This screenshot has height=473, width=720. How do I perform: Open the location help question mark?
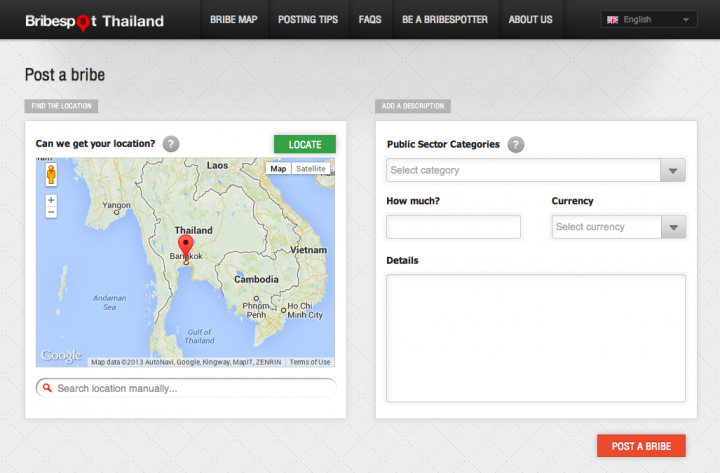click(171, 144)
